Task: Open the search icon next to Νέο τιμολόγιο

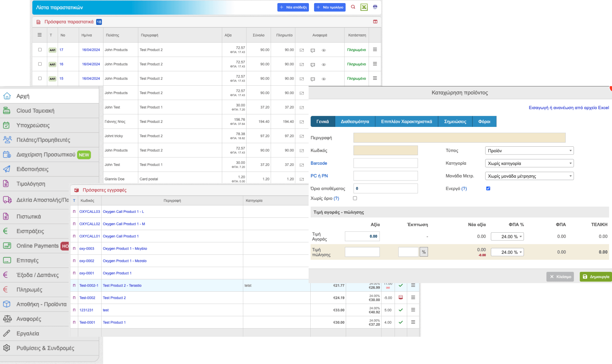Action: [353, 7]
